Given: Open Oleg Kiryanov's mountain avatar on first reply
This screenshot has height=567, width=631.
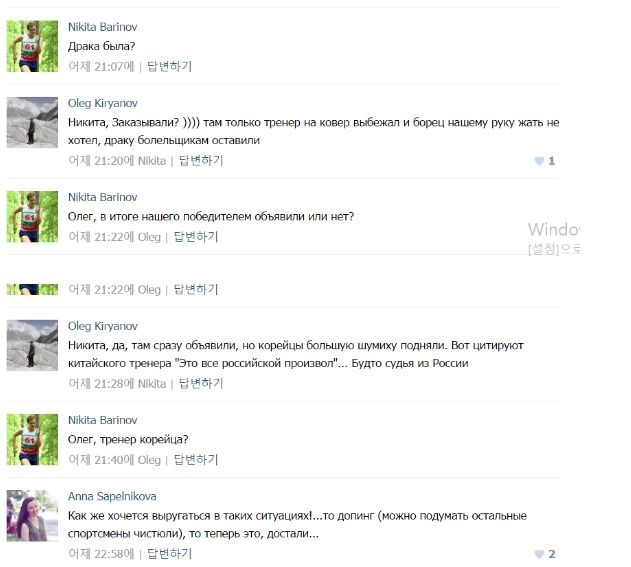Looking at the screenshot, I should coord(32,122).
